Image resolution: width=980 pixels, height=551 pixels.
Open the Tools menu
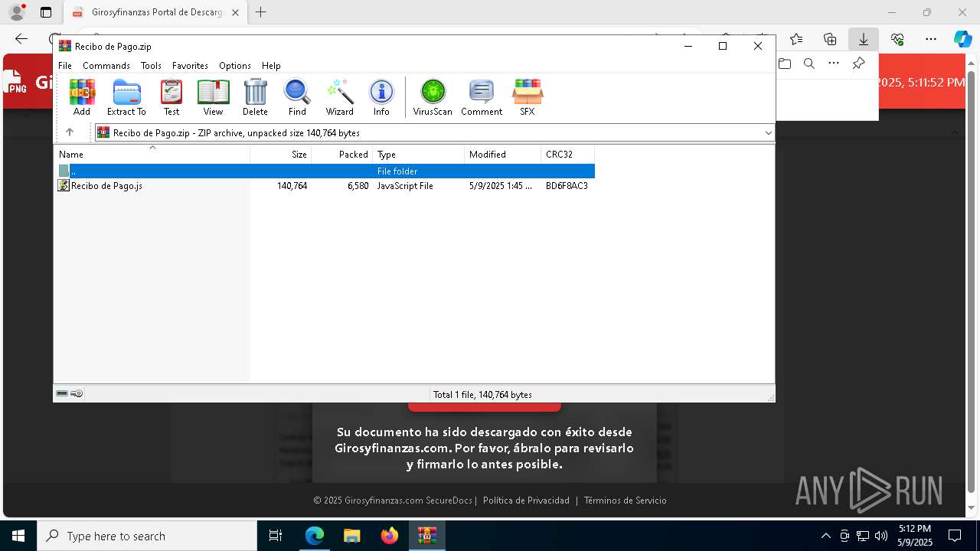(151, 66)
